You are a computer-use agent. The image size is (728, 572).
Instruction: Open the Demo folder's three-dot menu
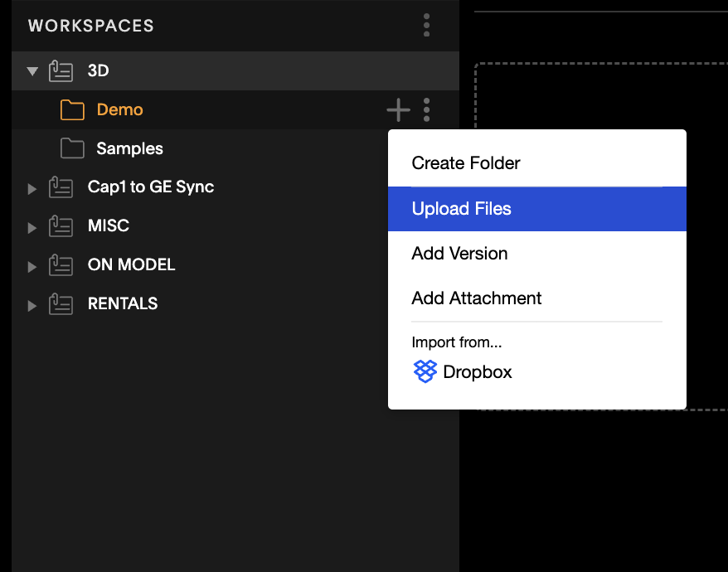coord(426,110)
